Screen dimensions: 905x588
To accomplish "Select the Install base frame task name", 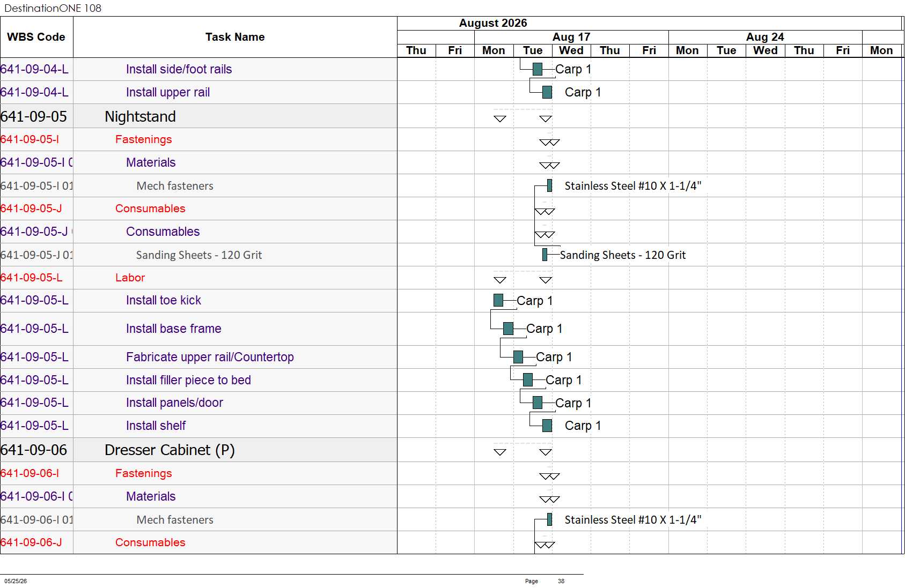I will click(x=173, y=329).
